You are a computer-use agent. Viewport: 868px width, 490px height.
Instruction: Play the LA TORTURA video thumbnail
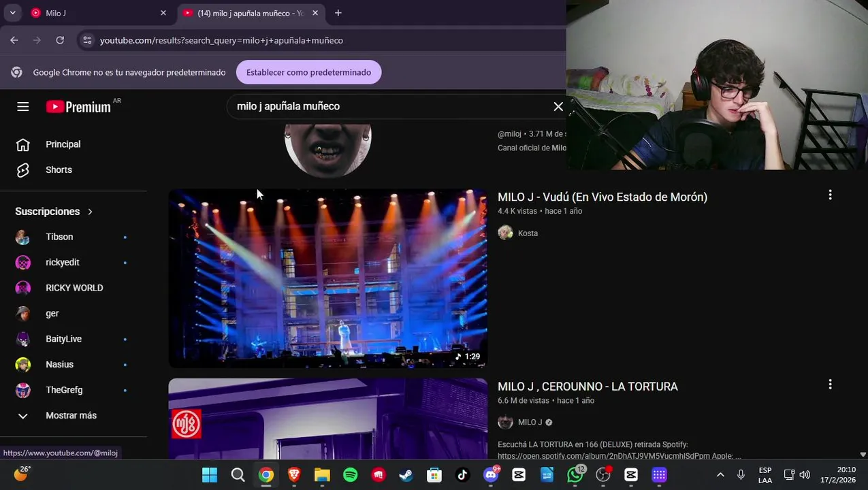click(x=327, y=419)
